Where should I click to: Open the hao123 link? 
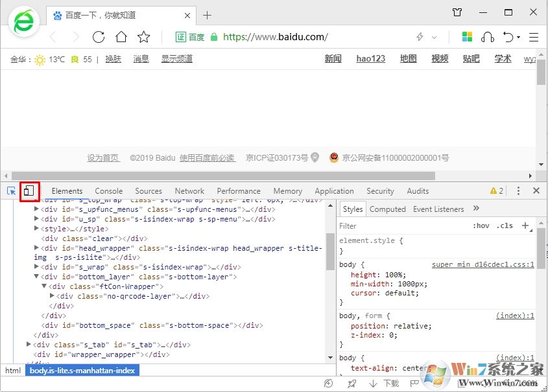pyautogui.click(x=370, y=59)
